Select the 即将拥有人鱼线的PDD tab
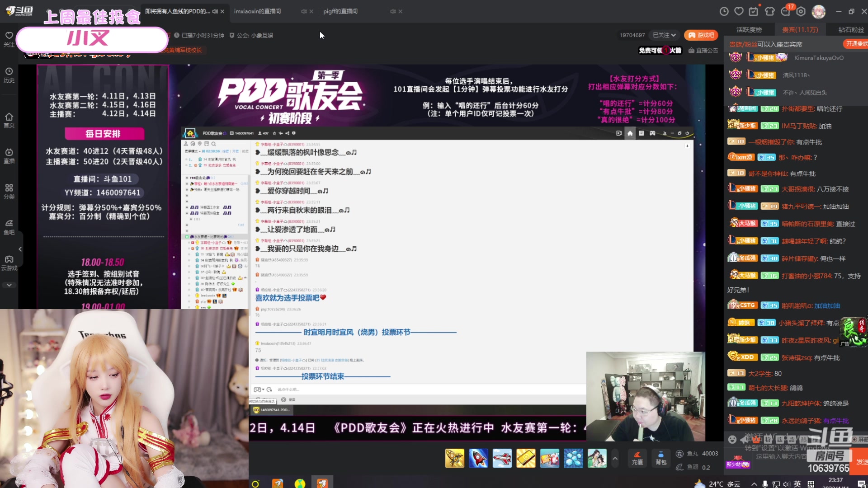This screenshot has height=488, width=868. [178, 11]
